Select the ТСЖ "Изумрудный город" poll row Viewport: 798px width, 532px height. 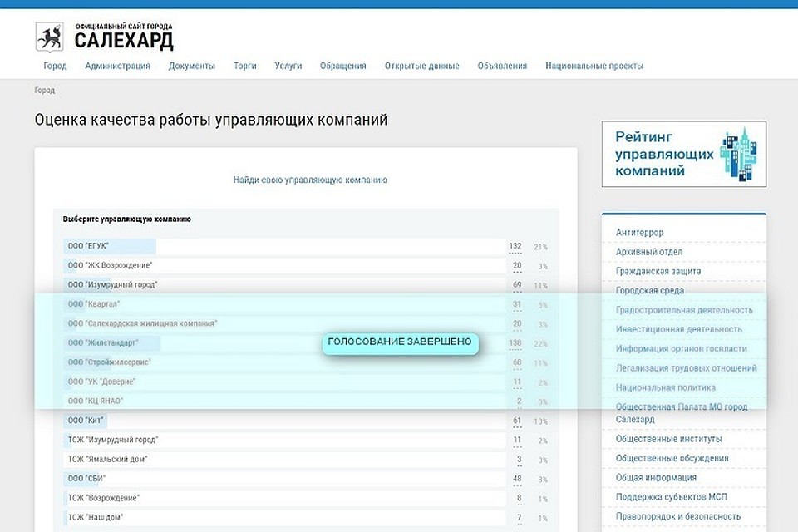click(284, 440)
